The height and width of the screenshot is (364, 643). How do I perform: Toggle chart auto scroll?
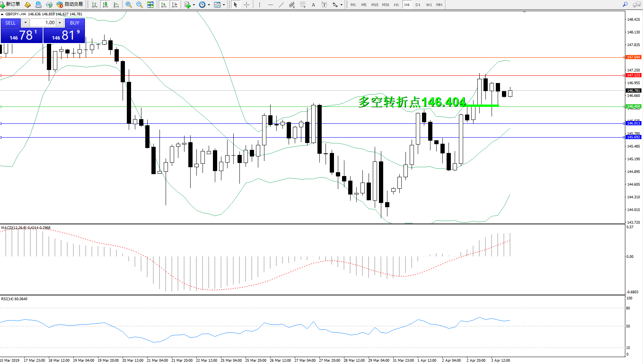tap(164, 5)
